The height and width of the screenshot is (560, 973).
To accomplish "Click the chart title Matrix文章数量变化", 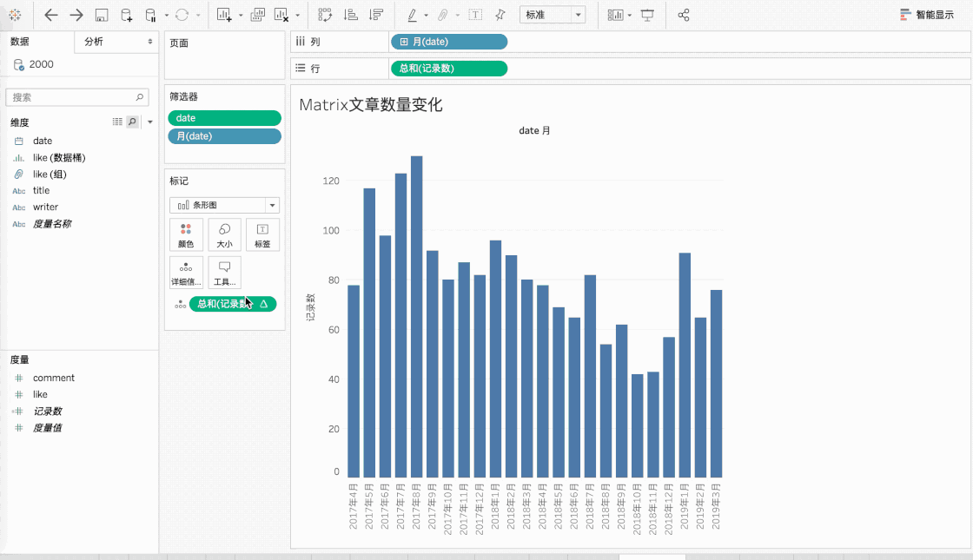I will click(x=370, y=105).
